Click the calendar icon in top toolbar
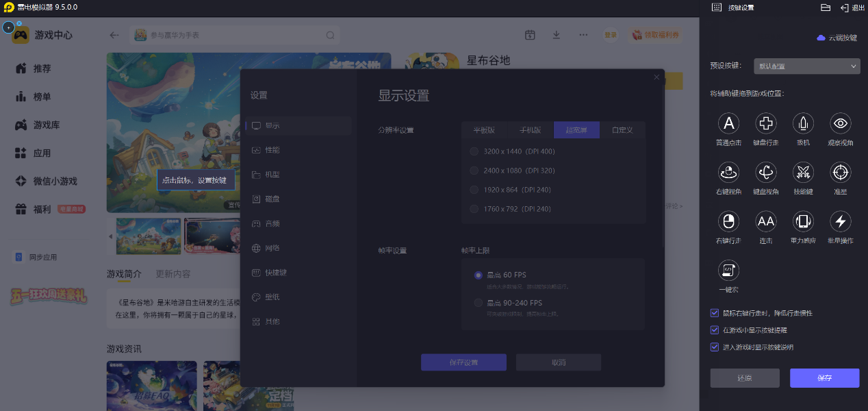The image size is (868, 411). (530, 35)
